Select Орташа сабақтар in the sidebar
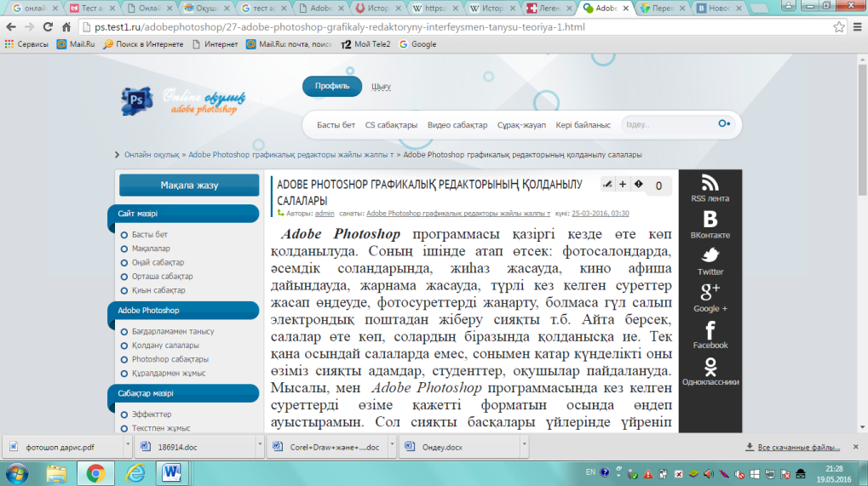Image resolution: width=868 pixels, height=486 pixels. coord(162,276)
